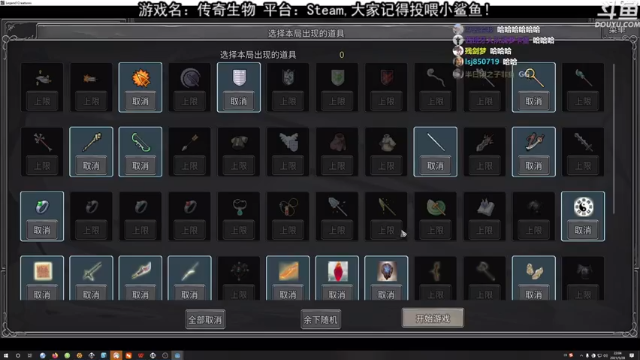Select the round dark buckler item
640x360 pixels.
190,78
